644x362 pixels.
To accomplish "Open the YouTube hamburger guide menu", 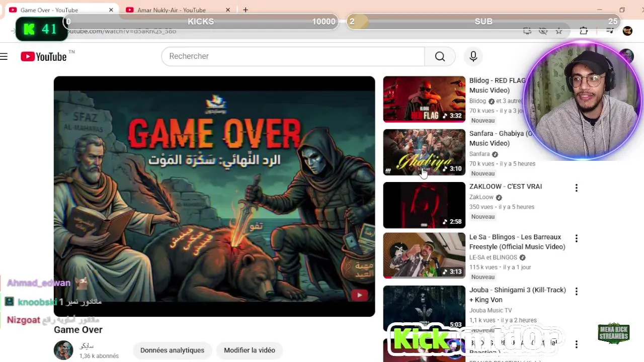I will (x=4, y=56).
